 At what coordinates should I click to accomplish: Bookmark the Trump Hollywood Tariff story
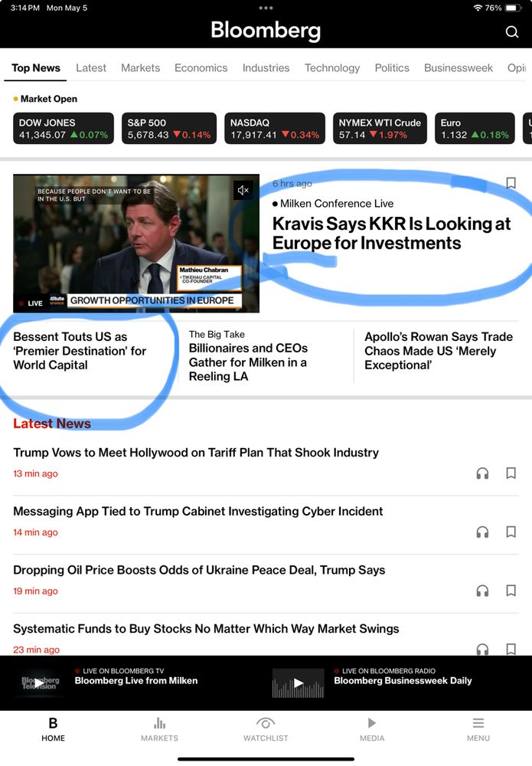click(511, 473)
